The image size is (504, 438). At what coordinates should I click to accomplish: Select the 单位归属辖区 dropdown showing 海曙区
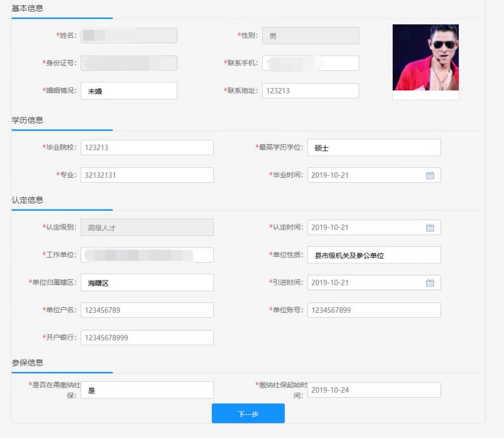pyautogui.click(x=147, y=283)
